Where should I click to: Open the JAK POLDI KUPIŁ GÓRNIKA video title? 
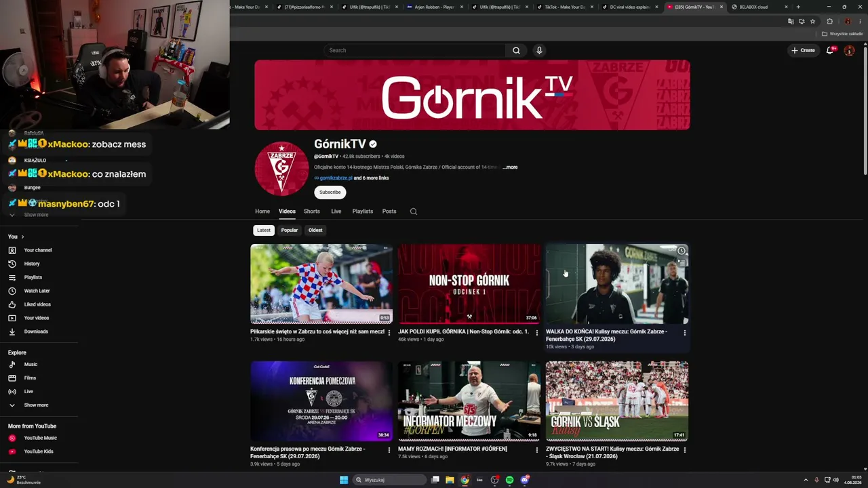[x=463, y=332]
